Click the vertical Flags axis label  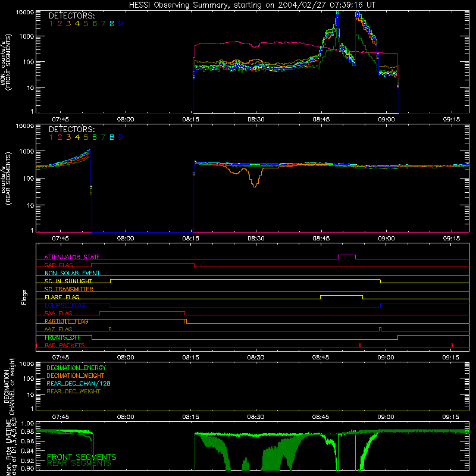pyautogui.click(x=24, y=297)
